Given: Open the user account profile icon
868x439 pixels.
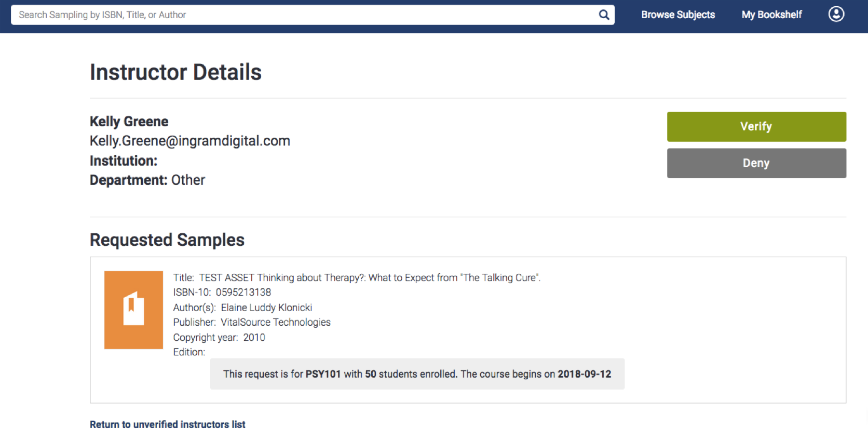Looking at the screenshot, I should [x=836, y=14].
